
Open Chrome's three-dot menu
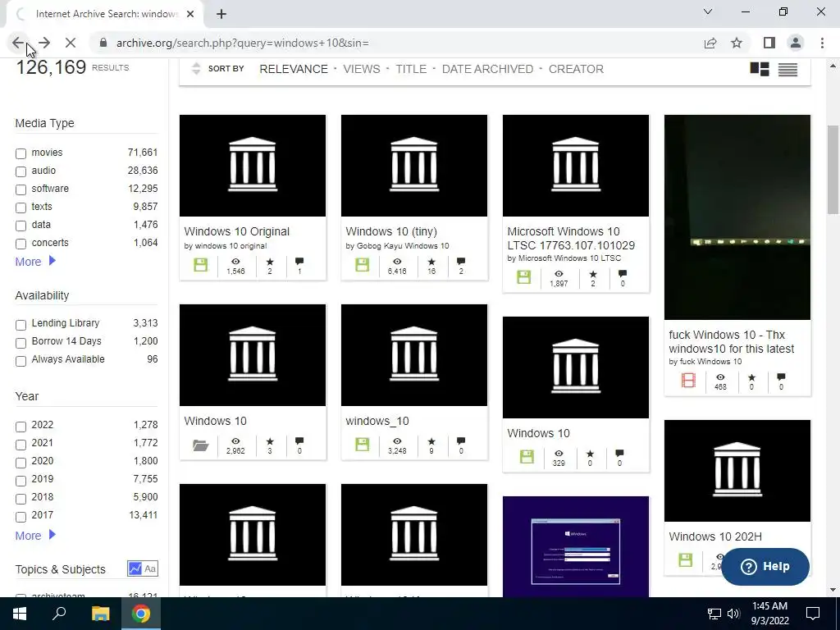822,43
